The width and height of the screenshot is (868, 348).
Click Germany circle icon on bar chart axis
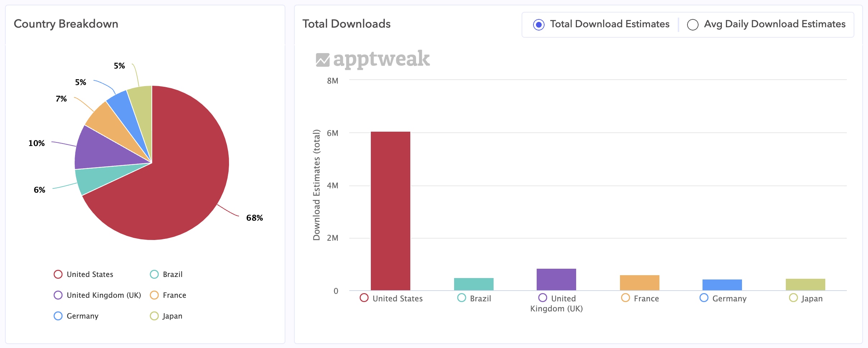pyautogui.click(x=704, y=298)
